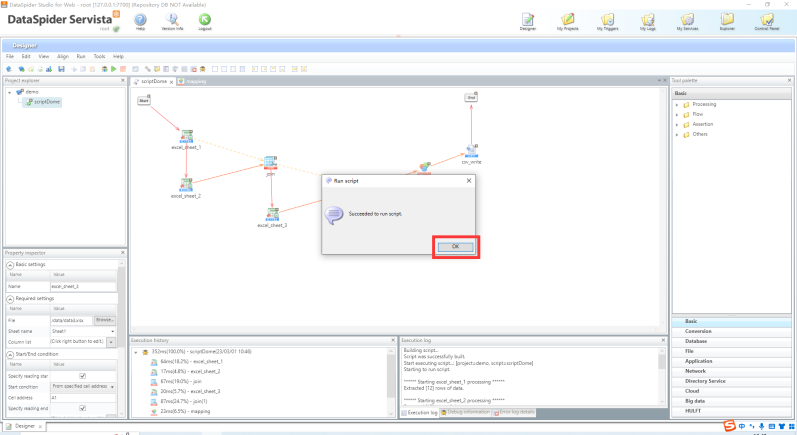
Task: Open Version Info from the header
Action: click(x=172, y=21)
